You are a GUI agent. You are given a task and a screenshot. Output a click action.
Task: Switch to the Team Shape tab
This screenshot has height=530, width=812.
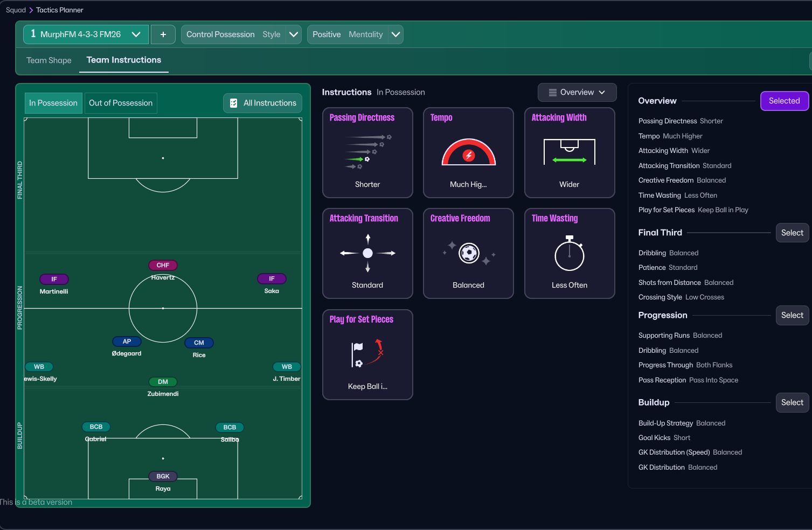[x=49, y=60]
